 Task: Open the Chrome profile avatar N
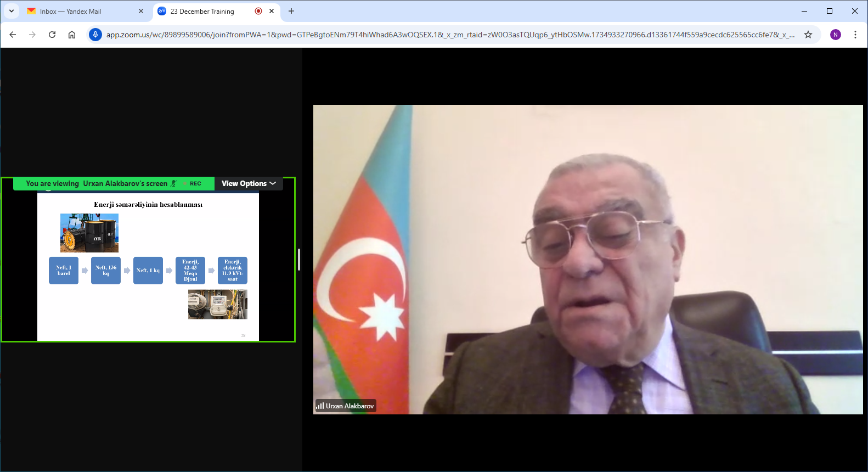(x=836, y=35)
